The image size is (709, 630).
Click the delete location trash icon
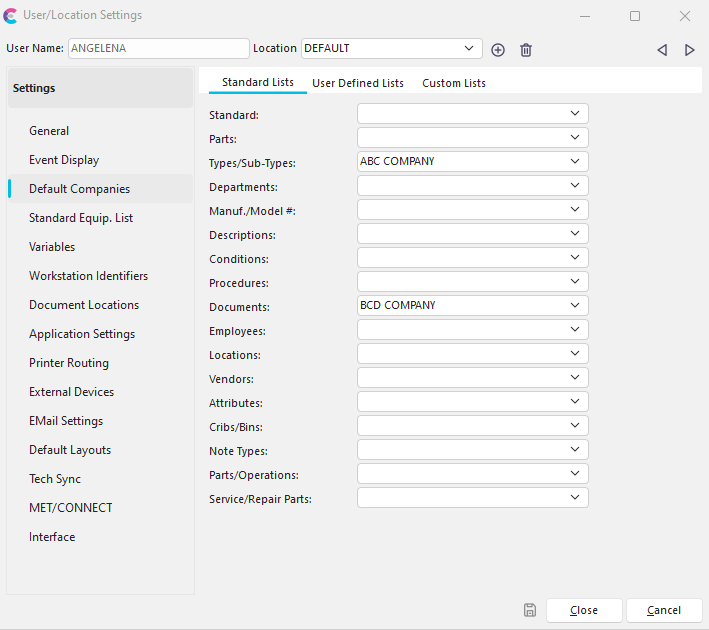[526, 49]
